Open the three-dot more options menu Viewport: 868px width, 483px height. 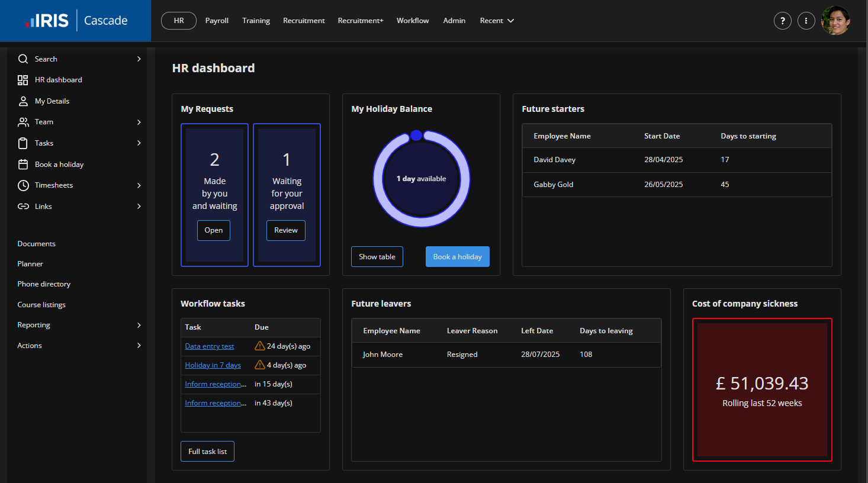pos(806,21)
